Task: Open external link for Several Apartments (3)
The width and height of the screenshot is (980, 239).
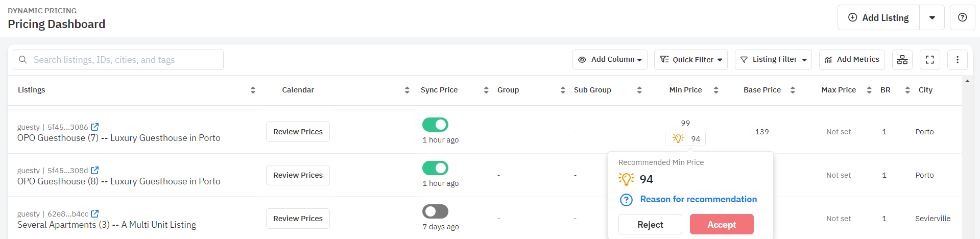Action: click(x=94, y=213)
